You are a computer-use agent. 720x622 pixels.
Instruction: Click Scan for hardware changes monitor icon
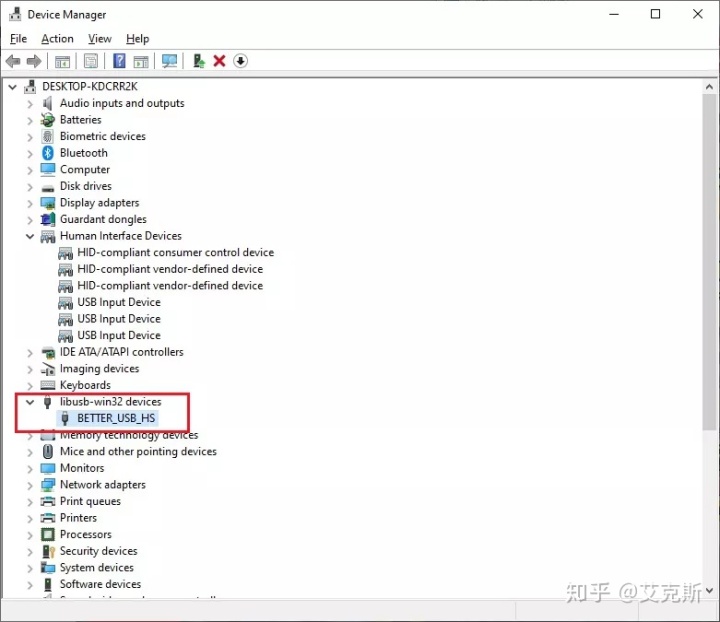[169, 61]
